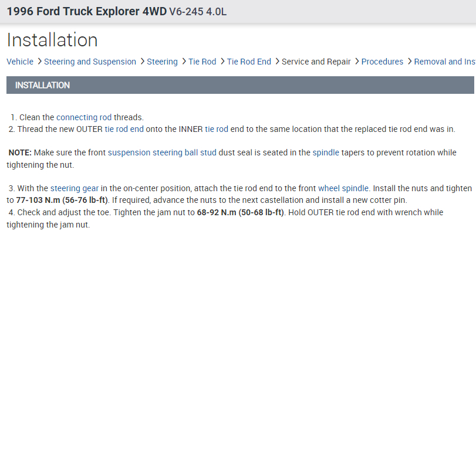
Task: Click 'tie rod end' link after OUTER
Action: tap(124, 129)
